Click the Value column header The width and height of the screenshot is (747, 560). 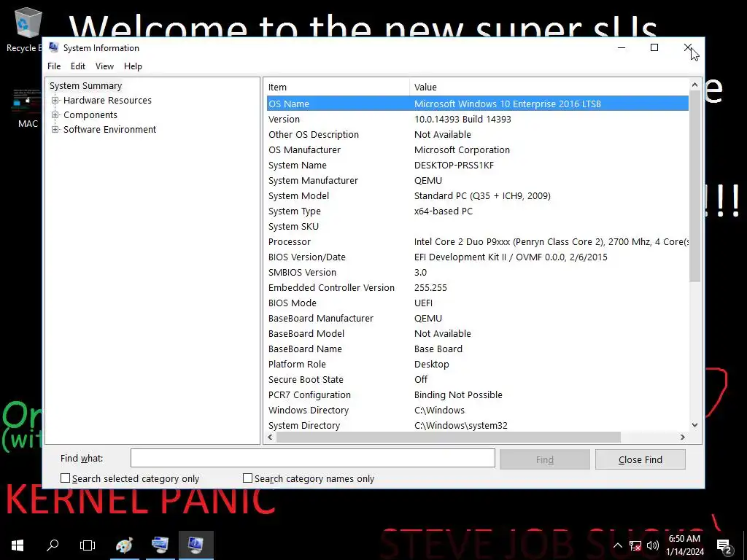[549, 87]
